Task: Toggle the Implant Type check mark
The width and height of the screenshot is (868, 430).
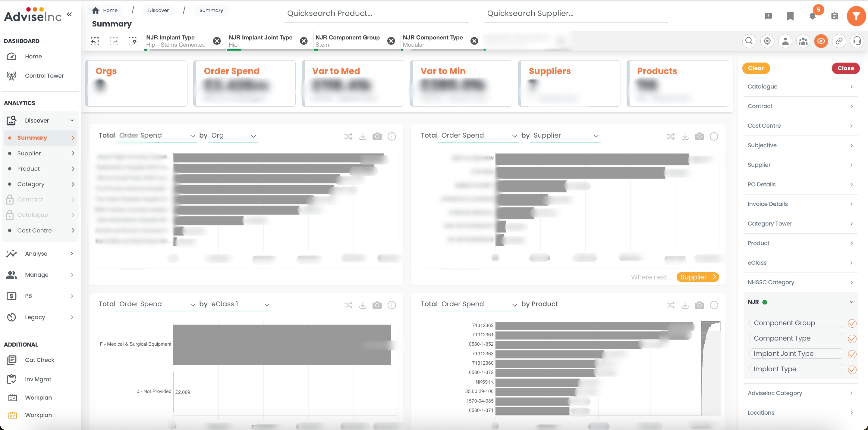Action: coord(852,370)
